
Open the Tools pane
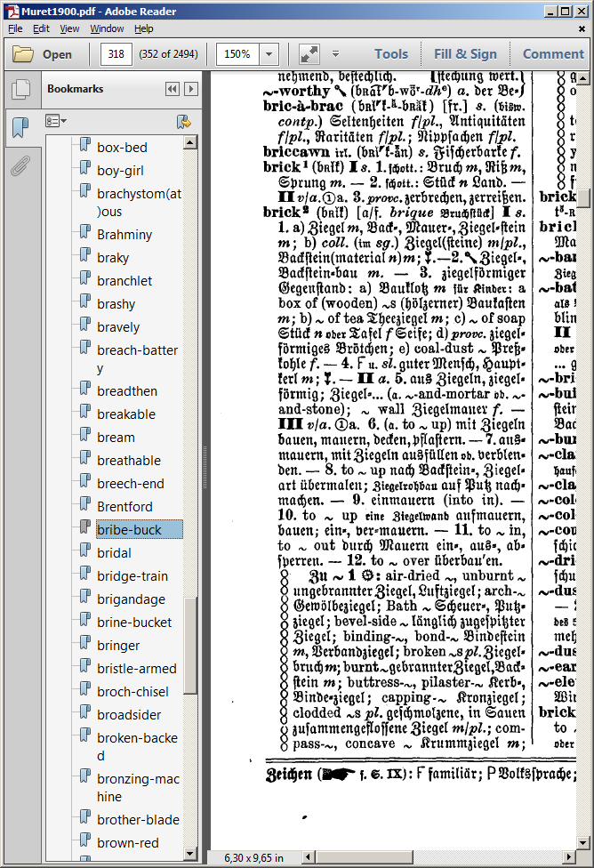[x=391, y=54]
